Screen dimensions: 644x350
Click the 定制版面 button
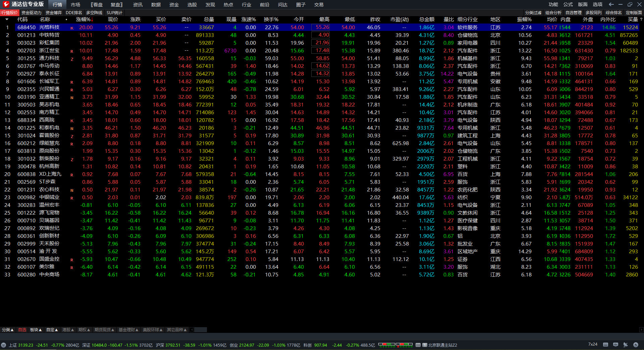634,13
